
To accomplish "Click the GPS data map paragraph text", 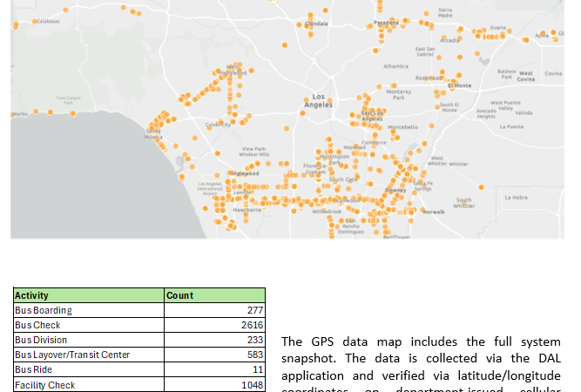I will tap(422, 358).
